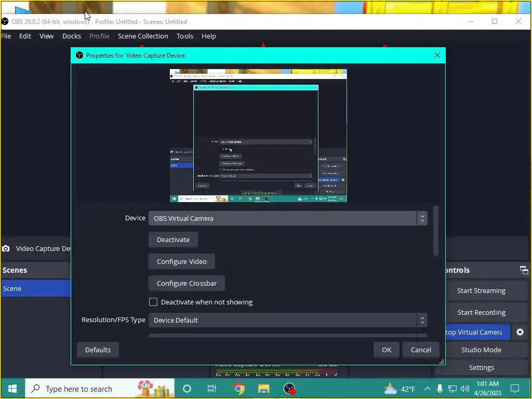This screenshot has height=399, width=532.
Task: Click the OBS Studio taskbar icon
Action: [x=289, y=389]
